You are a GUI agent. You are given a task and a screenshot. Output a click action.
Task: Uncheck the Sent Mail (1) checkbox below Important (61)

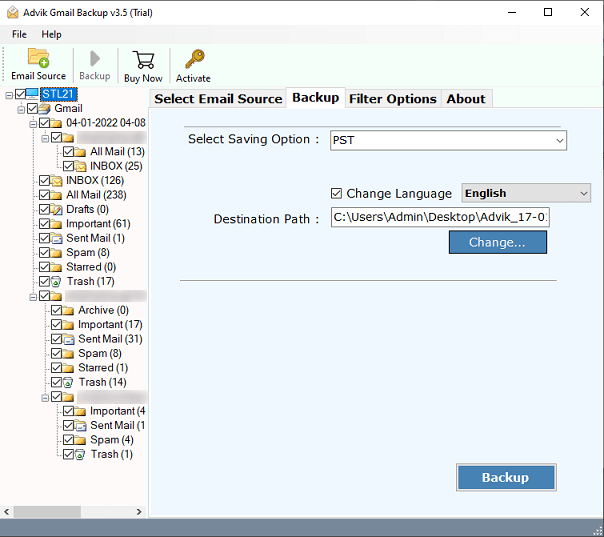pos(44,238)
